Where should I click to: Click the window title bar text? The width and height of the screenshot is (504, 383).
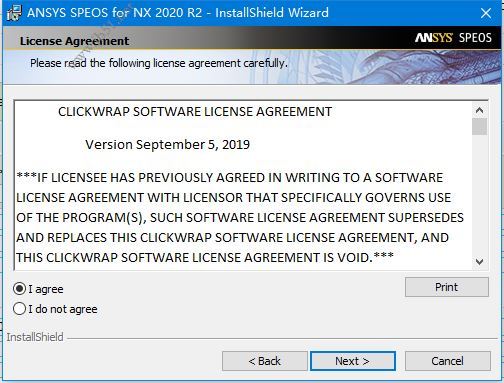click(x=178, y=13)
